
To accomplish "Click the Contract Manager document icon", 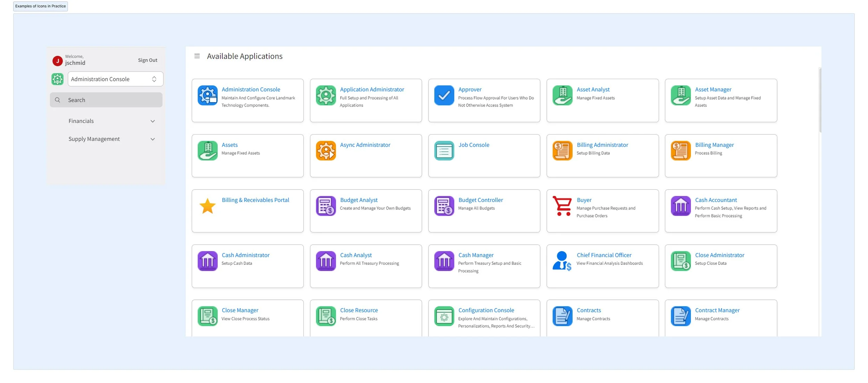I will click(x=681, y=316).
